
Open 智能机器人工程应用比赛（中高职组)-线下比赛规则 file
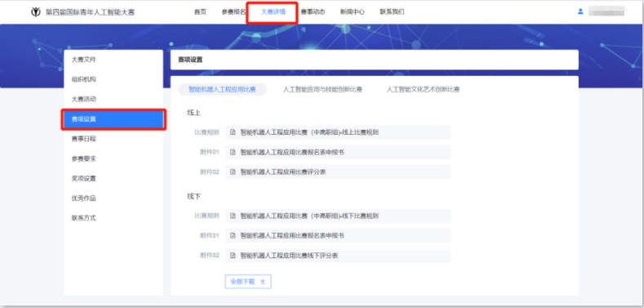[x=338, y=216]
